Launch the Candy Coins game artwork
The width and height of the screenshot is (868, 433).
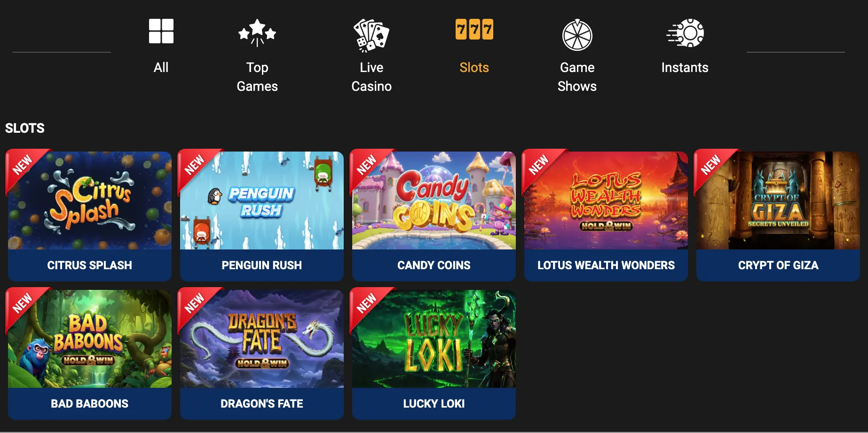tap(434, 200)
